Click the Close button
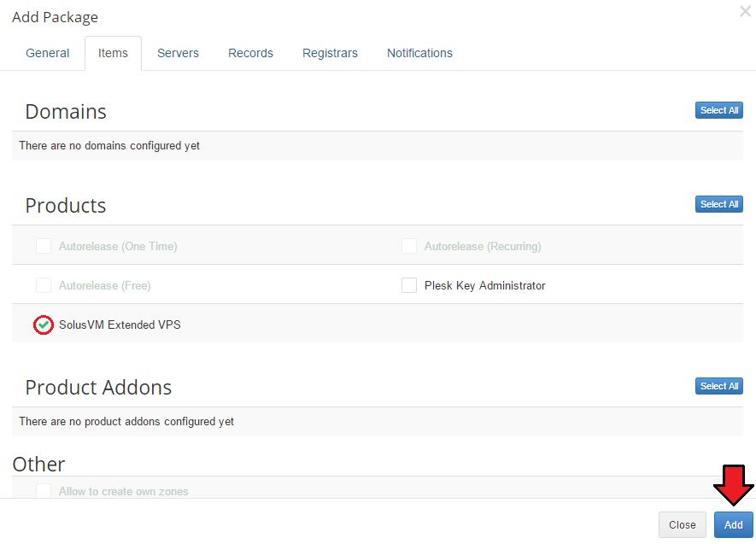This screenshot has width=756, height=544. (x=683, y=524)
